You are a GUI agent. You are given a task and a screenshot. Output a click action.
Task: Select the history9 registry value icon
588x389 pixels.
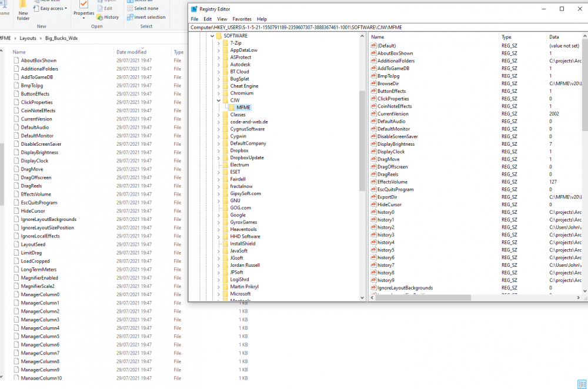(373, 280)
